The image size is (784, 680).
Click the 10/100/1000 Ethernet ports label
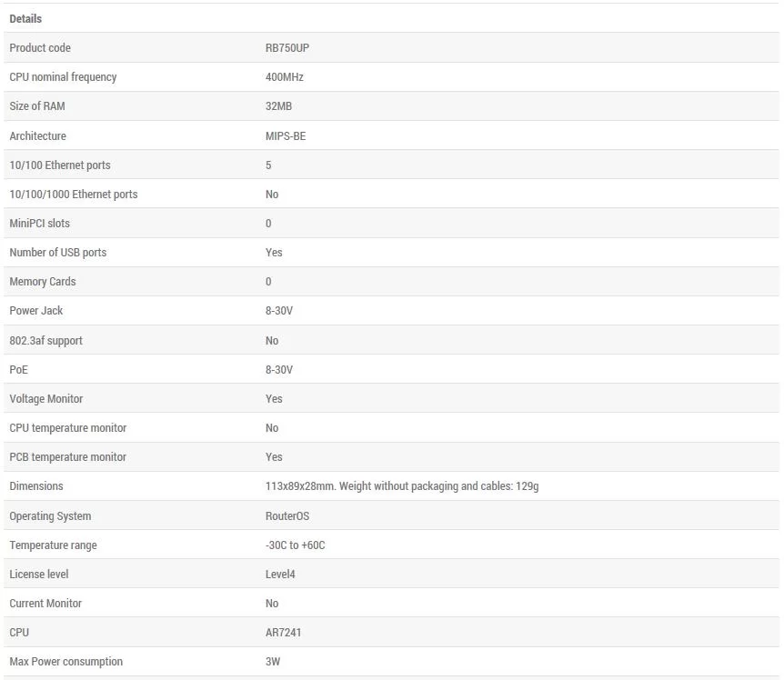74,194
